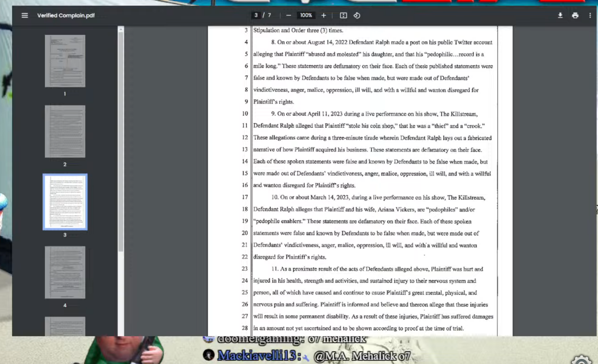Click the scroll up arrow in sidebar

click(121, 30)
